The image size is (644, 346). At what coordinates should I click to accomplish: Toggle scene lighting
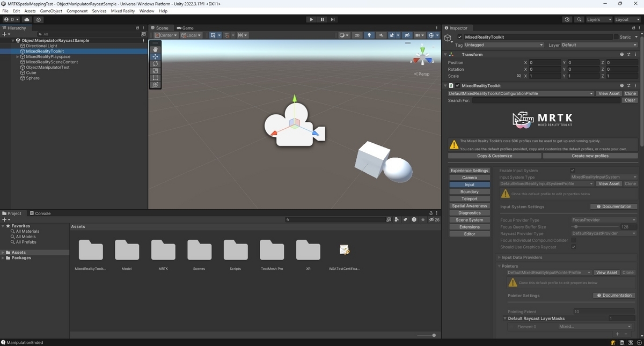click(369, 35)
